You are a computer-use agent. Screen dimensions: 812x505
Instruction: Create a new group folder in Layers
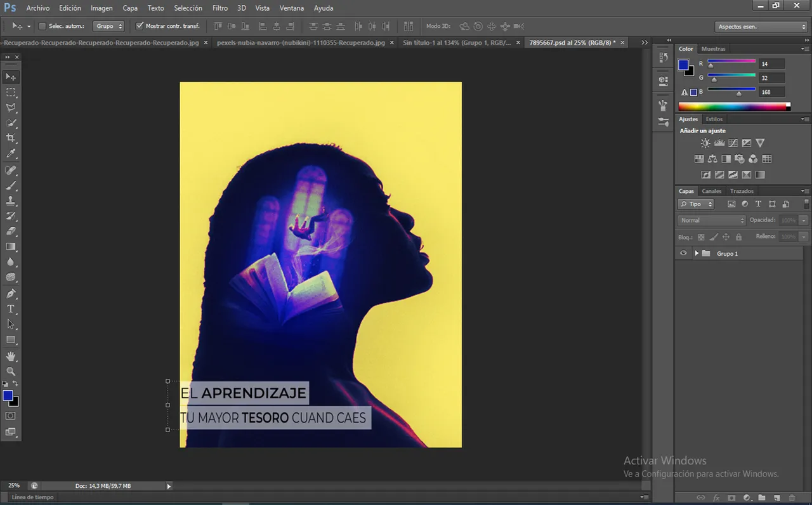pos(761,498)
